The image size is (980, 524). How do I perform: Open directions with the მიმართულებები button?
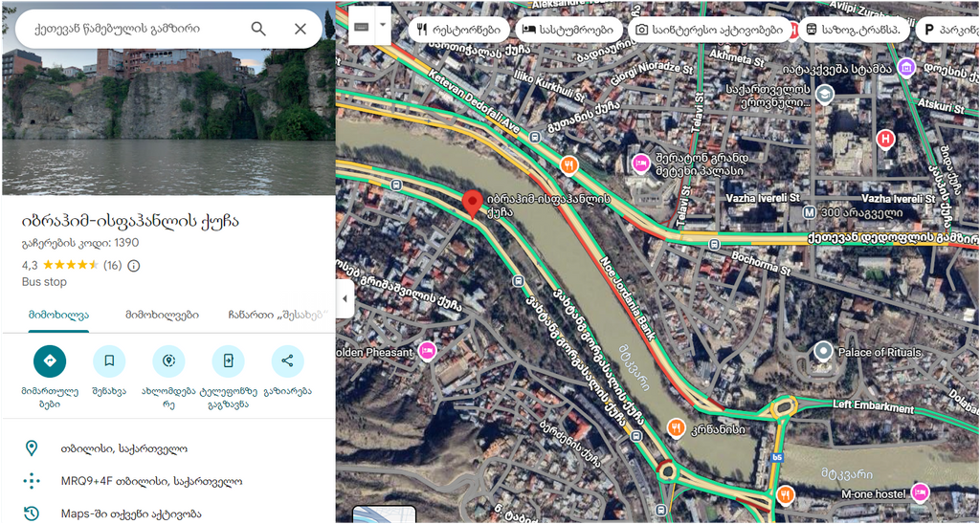(50, 361)
